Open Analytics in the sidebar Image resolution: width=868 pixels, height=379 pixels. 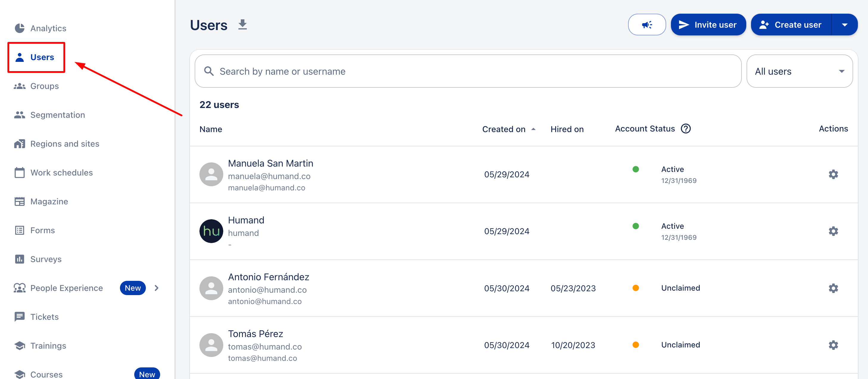coord(48,28)
